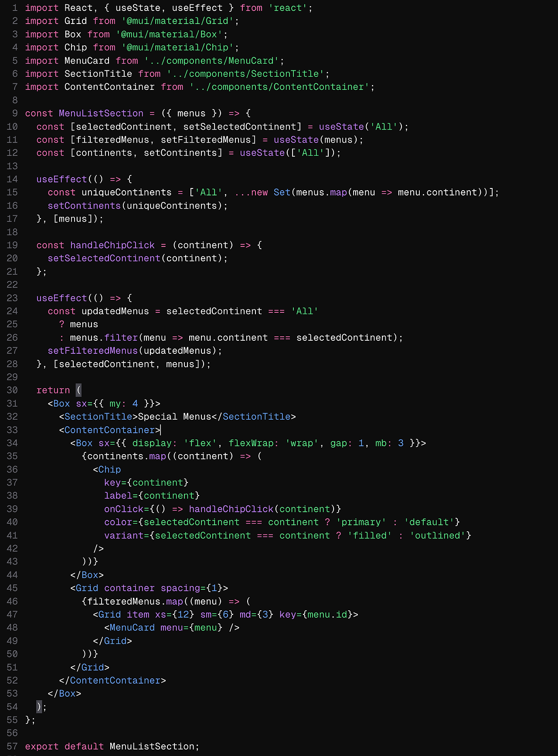
Task: Click uniqueContinents in the line 15 declaration
Action: (x=127, y=192)
